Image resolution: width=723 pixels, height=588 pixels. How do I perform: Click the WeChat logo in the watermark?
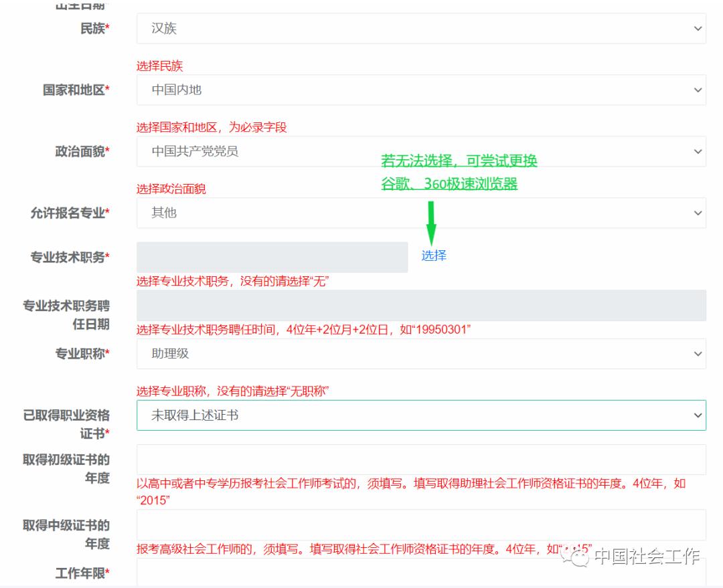pos(576,555)
